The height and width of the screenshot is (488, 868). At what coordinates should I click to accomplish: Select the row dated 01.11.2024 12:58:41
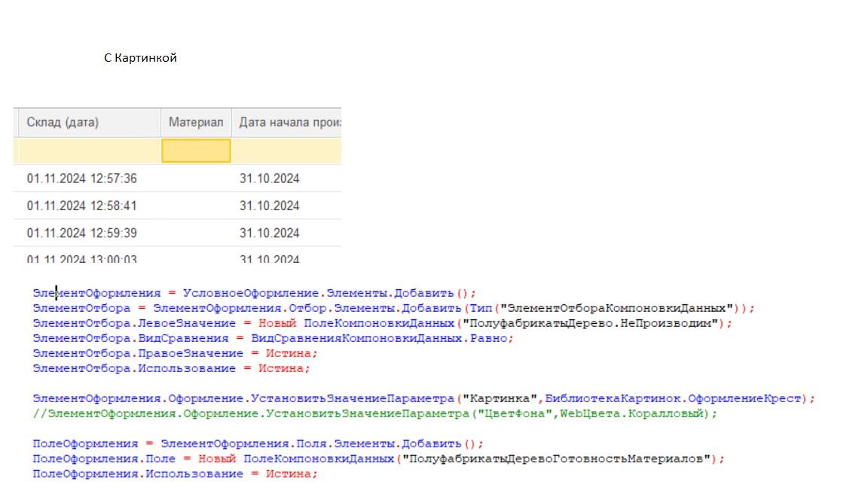click(81, 206)
